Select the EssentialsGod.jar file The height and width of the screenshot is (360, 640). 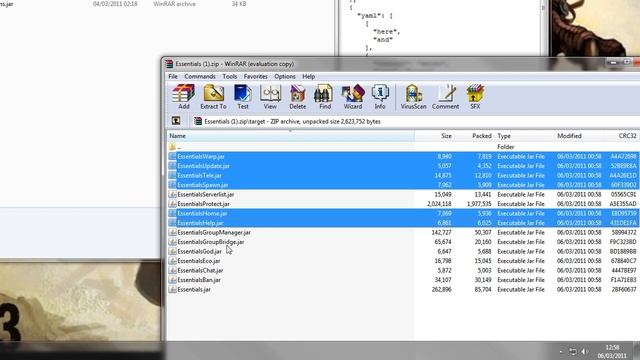tap(403, 251)
